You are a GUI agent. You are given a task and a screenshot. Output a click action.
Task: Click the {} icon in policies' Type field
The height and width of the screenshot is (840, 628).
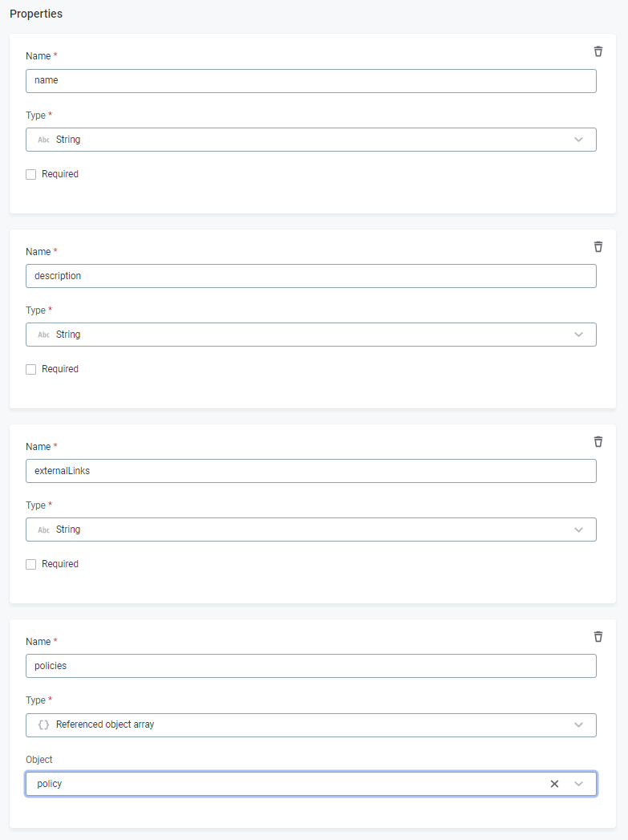43,724
